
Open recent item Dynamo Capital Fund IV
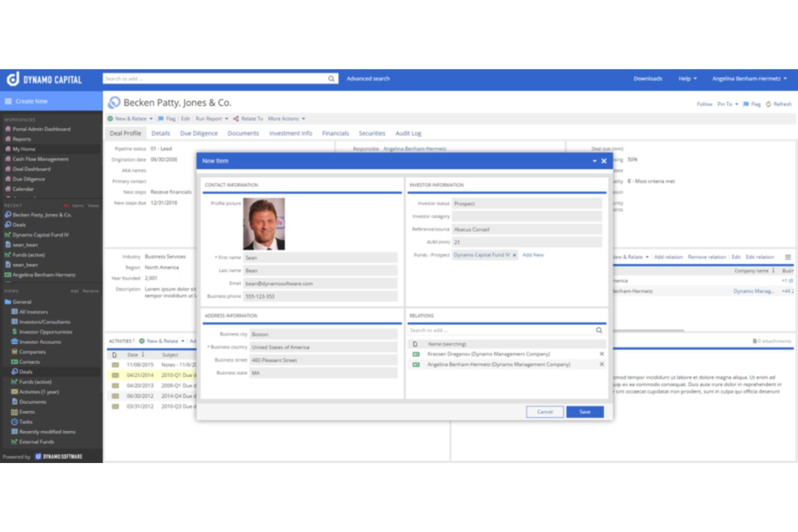(40, 235)
